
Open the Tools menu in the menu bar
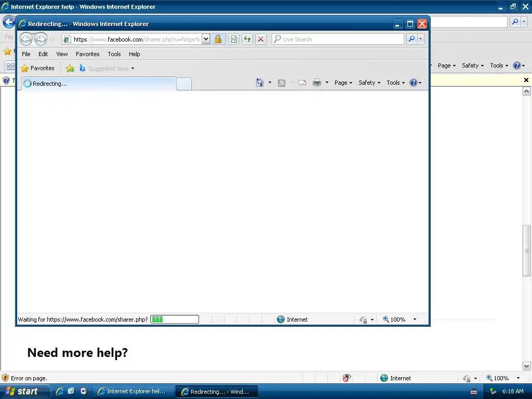(x=114, y=54)
